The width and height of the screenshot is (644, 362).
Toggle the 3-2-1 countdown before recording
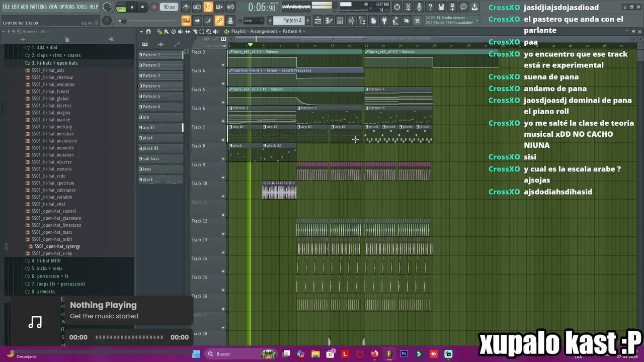pos(208,7)
